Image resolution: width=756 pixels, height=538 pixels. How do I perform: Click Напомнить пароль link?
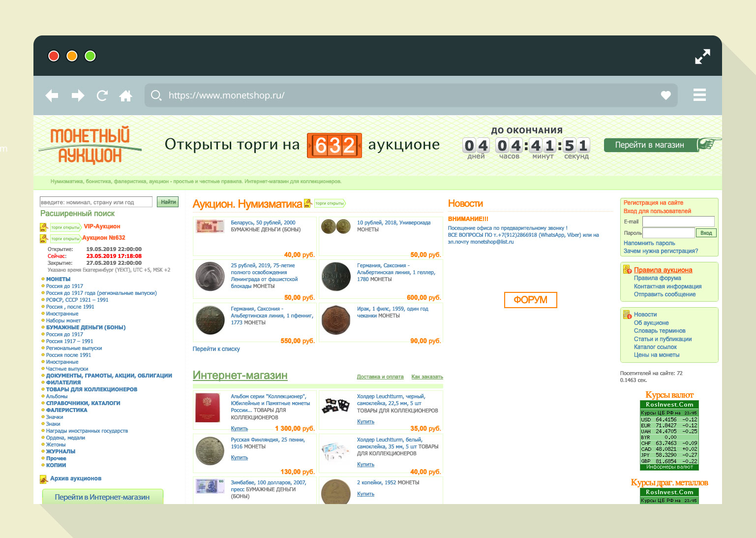649,243
